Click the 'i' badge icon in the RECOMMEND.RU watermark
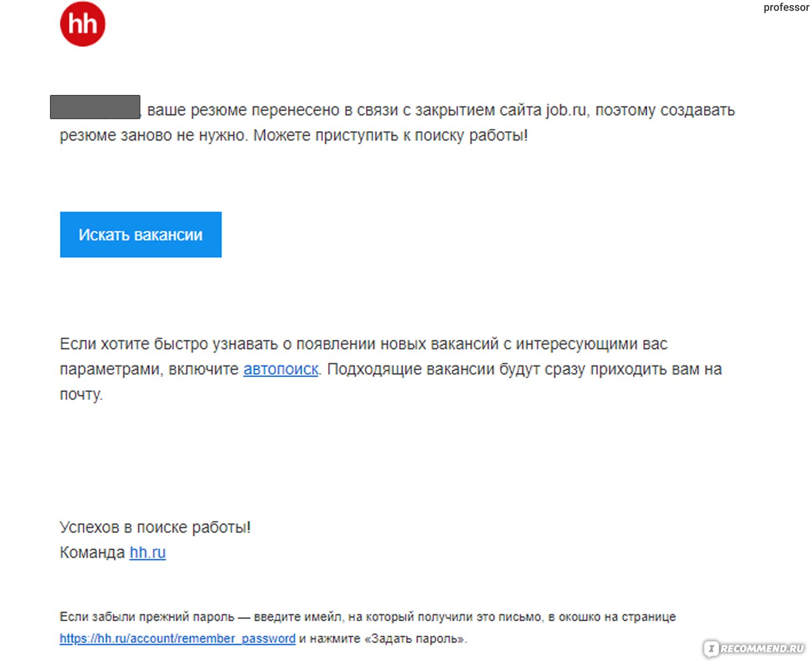 click(x=712, y=648)
